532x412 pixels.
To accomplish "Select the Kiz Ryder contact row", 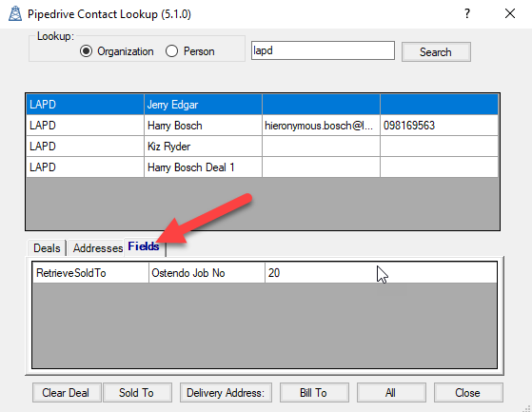I will 263,147.
